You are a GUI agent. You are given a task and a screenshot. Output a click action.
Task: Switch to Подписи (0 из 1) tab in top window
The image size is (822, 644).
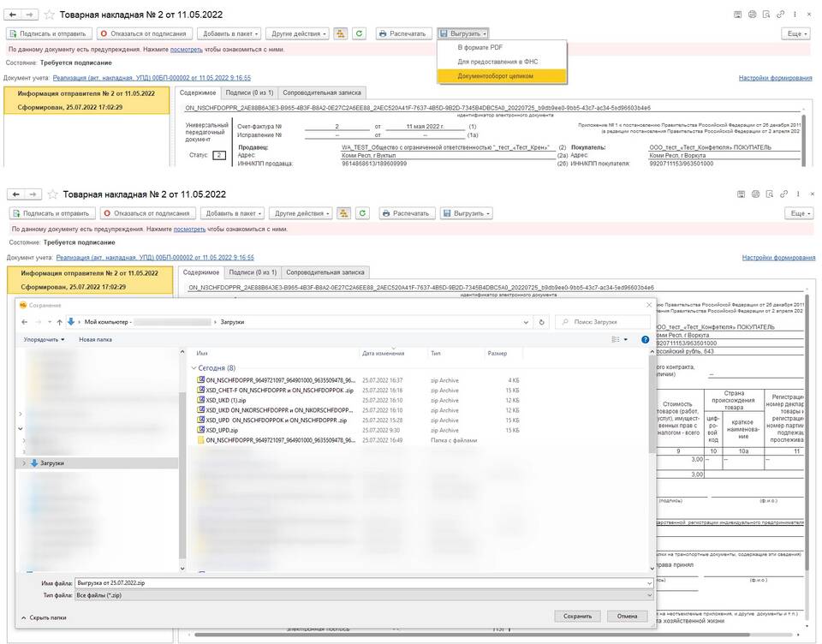point(249,92)
